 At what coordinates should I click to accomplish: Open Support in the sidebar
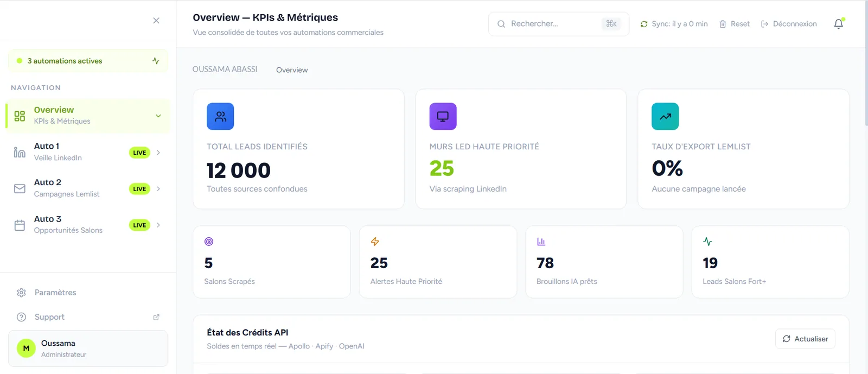tap(88, 317)
